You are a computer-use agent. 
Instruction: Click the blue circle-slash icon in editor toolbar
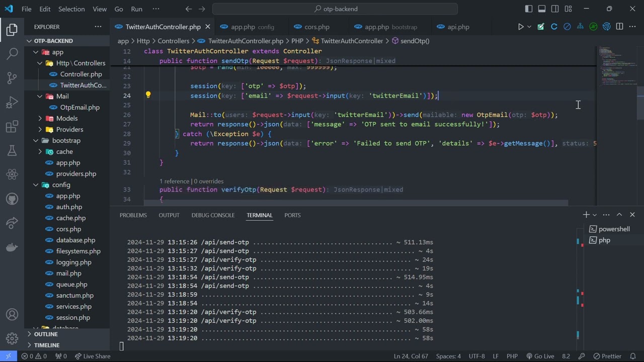coord(567,27)
